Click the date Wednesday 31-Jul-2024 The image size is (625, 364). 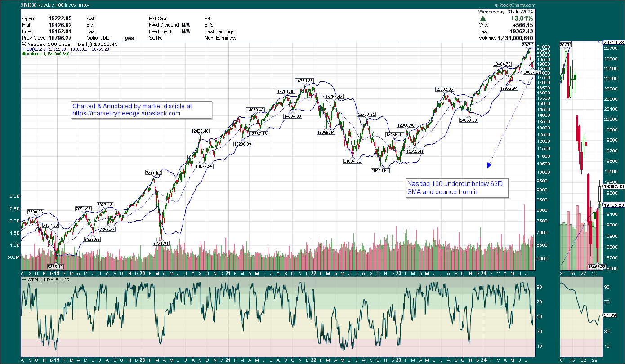(x=505, y=12)
